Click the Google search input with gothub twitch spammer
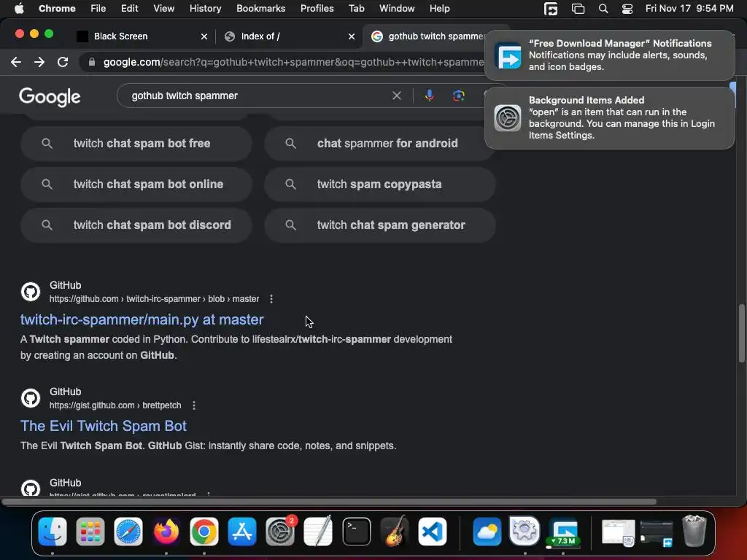The height and width of the screenshot is (560, 747). [x=258, y=96]
